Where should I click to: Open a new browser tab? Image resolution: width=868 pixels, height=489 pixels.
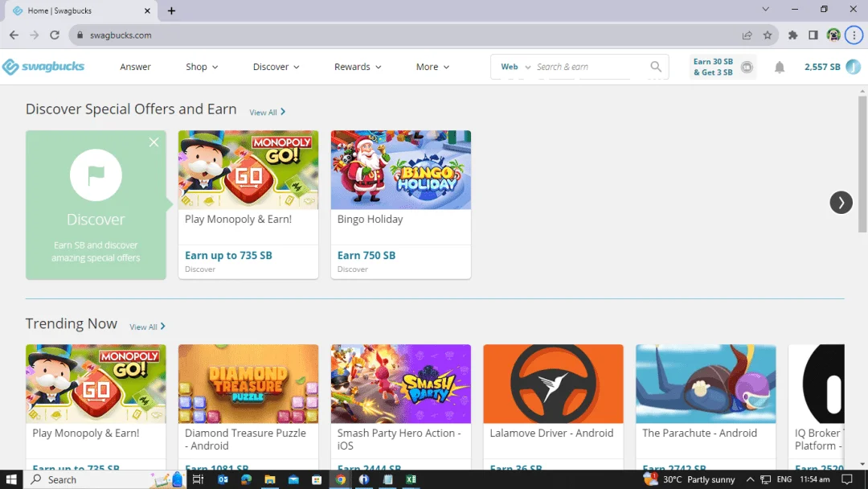tap(172, 10)
